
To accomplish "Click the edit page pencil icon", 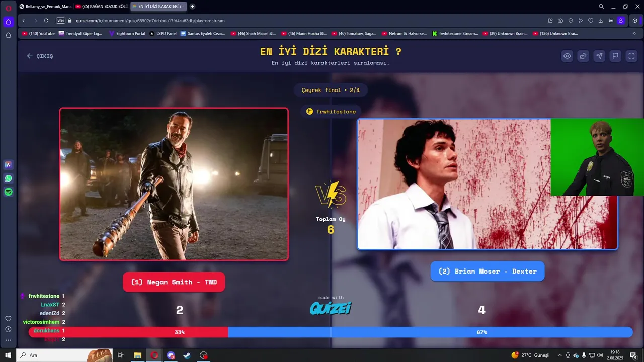I will point(550,21).
